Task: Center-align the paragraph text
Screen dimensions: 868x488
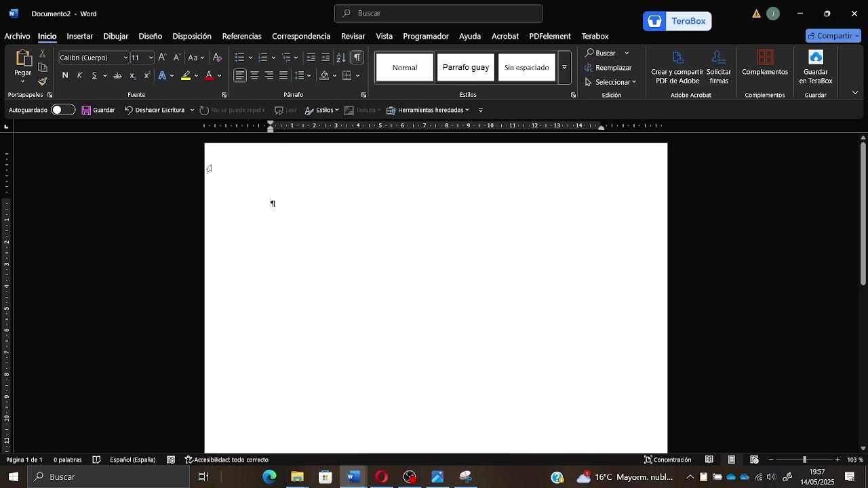Action: (254, 76)
